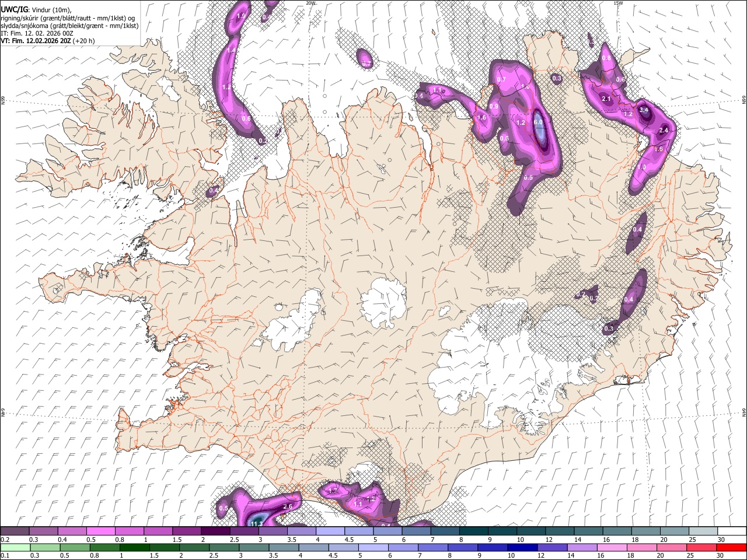Click the 0.8 value near the northeast tip

(606, 58)
